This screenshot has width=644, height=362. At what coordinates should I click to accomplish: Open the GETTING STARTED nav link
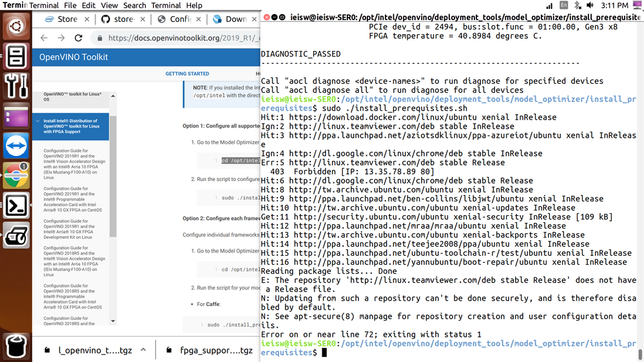point(188,73)
